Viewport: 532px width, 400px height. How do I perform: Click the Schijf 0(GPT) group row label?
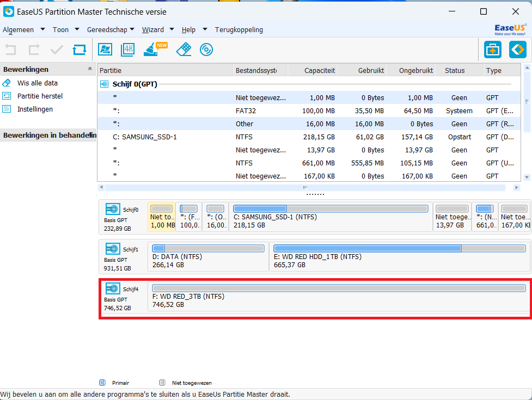click(134, 84)
